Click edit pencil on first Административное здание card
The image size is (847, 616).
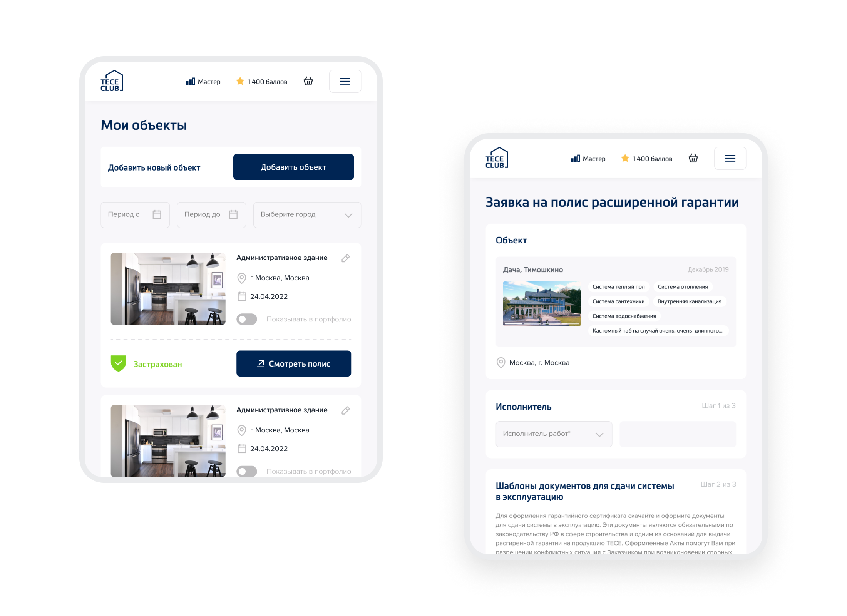(x=345, y=258)
